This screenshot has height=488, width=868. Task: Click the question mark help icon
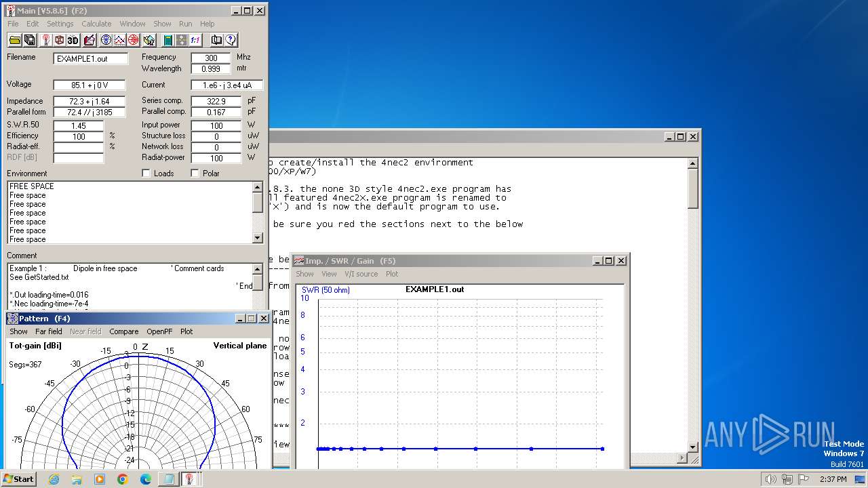[231, 40]
